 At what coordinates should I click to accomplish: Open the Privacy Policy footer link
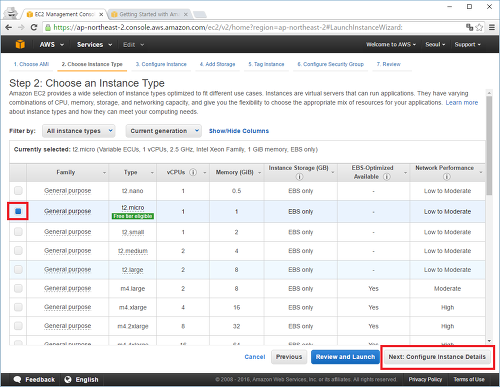click(x=425, y=379)
